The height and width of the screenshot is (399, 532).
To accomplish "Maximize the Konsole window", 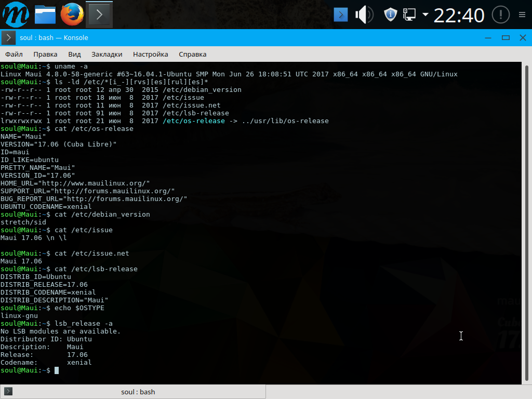I will pos(506,37).
